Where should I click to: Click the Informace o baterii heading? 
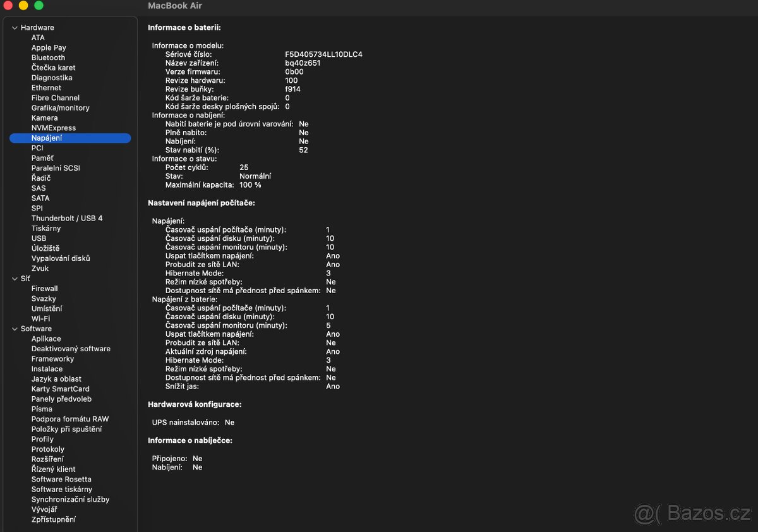click(x=184, y=28)
